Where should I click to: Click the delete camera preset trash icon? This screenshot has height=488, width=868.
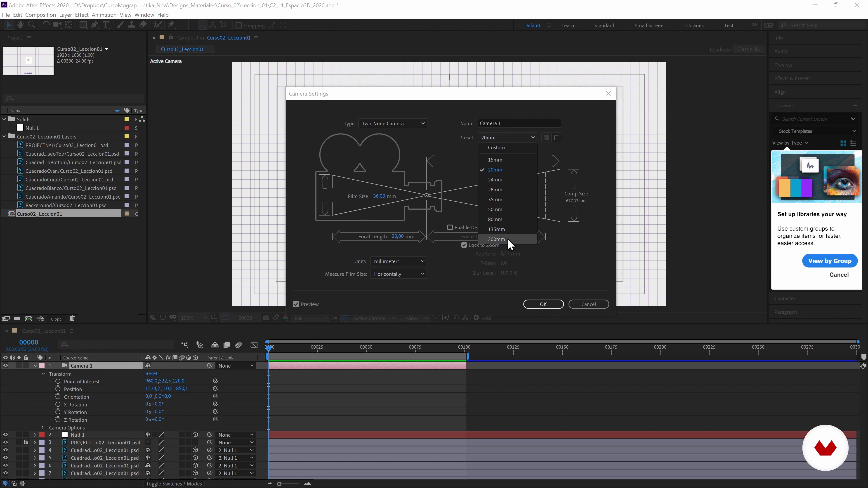(556, 137)
